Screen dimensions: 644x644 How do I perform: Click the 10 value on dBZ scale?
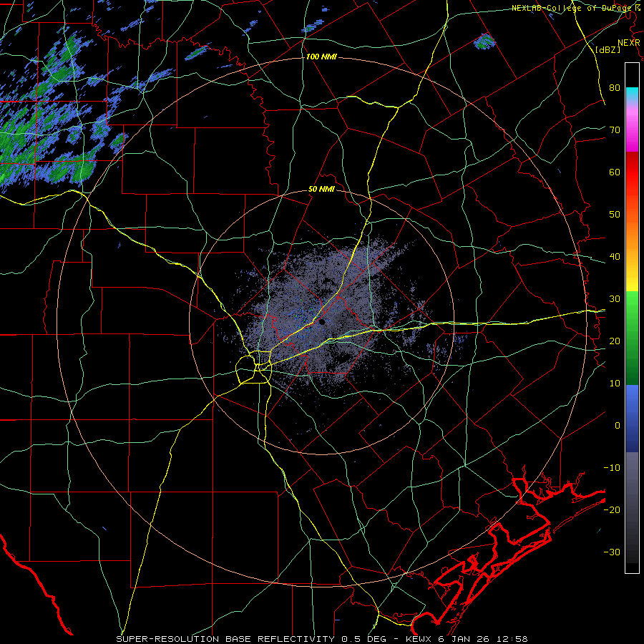pyautogui.click(x=615, y=384)
